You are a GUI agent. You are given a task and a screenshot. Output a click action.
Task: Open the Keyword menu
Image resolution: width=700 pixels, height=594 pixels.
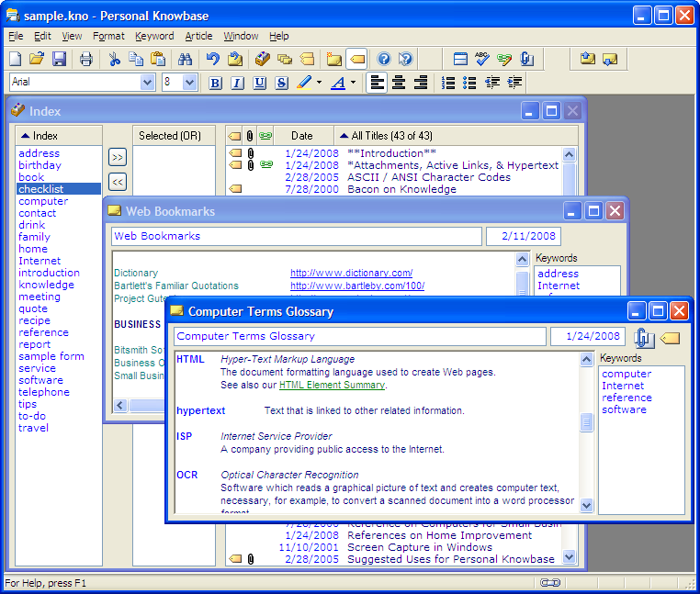pyautogui.click(x=153, y=37)
